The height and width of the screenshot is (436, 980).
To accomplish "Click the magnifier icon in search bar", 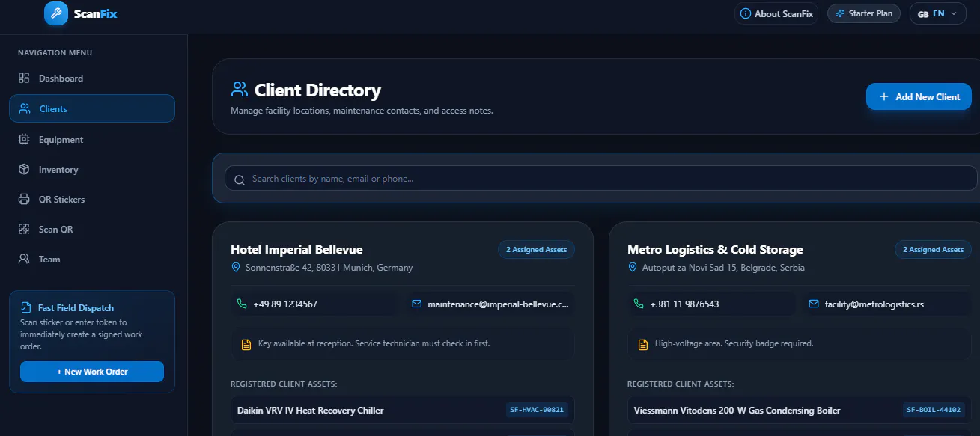I will [240, 179].
